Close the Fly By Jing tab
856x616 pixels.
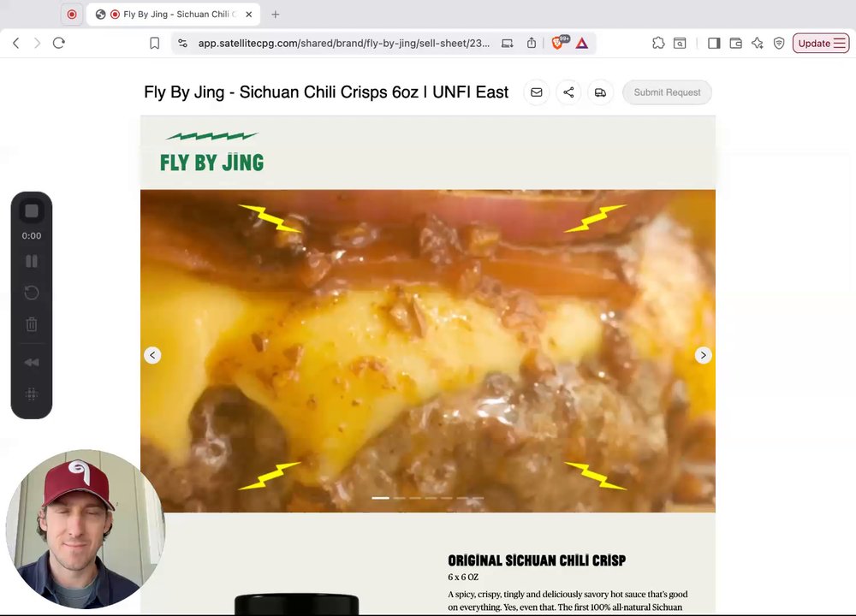click(x=249, y=15)
